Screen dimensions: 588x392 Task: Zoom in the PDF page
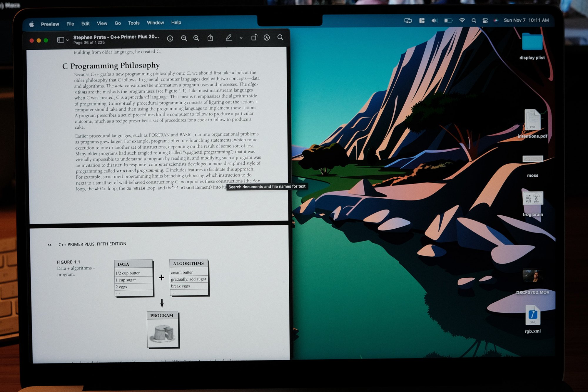point(196,38)
